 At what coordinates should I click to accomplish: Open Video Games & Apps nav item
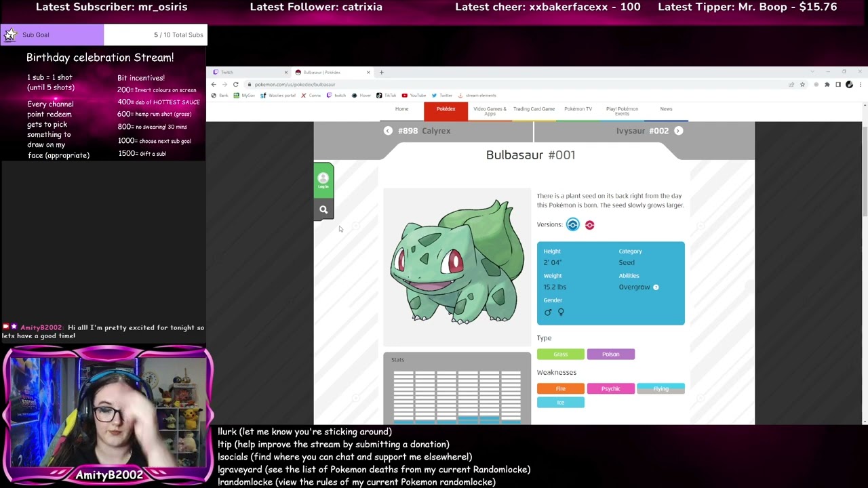pos(490,111)
